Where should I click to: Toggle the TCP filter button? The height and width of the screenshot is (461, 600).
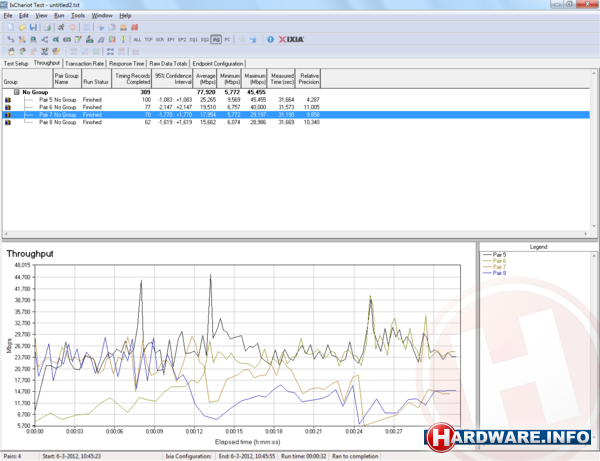click(x=149, y=39)
